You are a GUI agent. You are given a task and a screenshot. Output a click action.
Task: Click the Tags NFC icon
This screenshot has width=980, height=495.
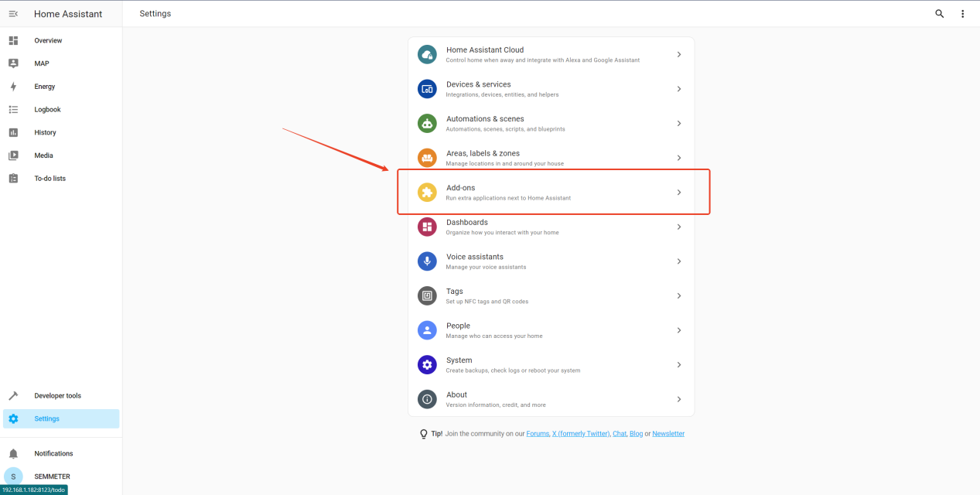pos(427,295)
